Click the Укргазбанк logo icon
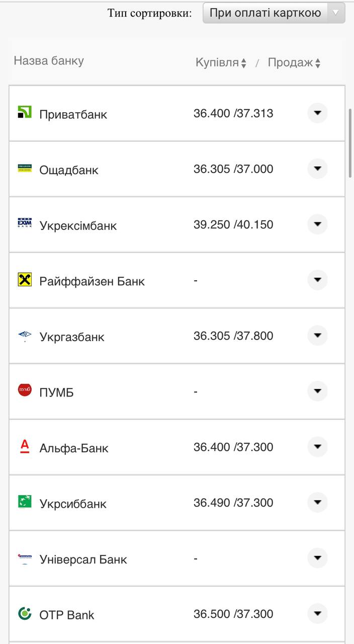Screen dimensions: 354x644 pos(24,336)
